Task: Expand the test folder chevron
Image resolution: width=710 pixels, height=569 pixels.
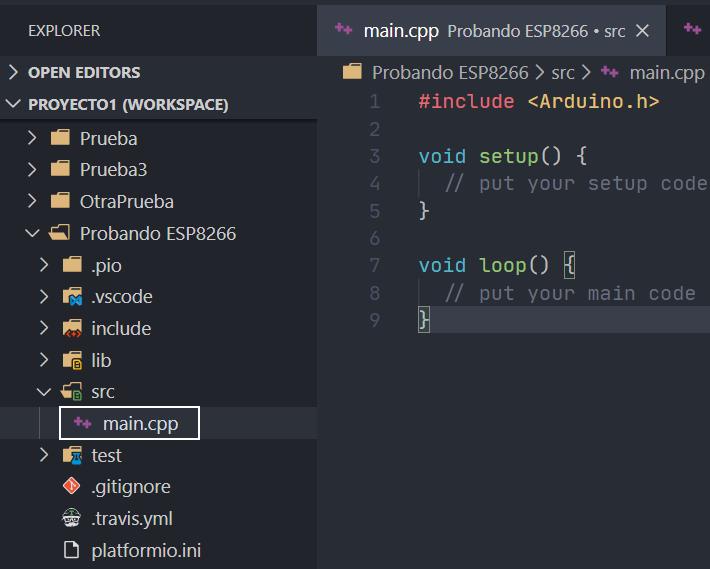Action: point(44,455)
